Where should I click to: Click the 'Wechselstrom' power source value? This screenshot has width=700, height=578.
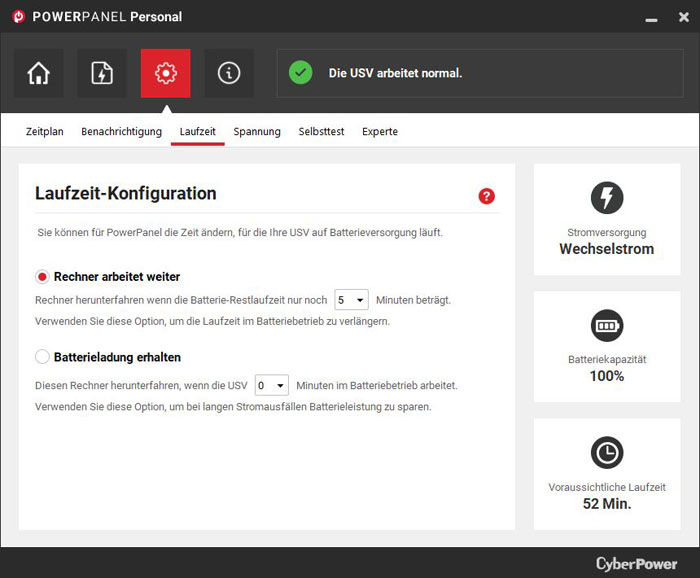(607, 249)
